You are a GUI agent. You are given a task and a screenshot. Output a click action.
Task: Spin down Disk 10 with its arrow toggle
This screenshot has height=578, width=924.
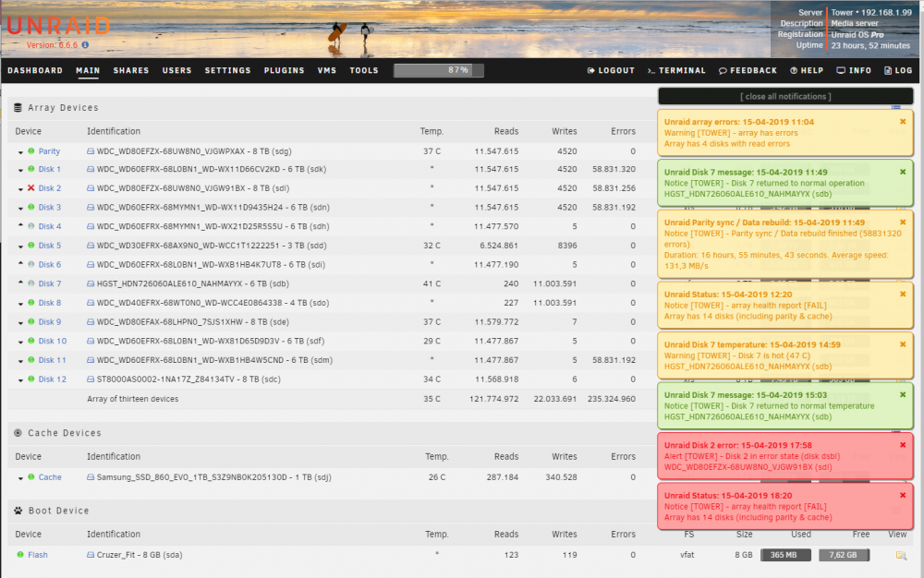(x=20, y=342)
